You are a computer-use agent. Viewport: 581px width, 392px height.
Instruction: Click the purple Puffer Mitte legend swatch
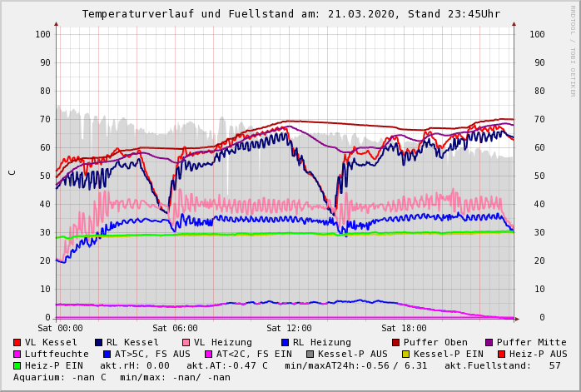click(489, 342)
